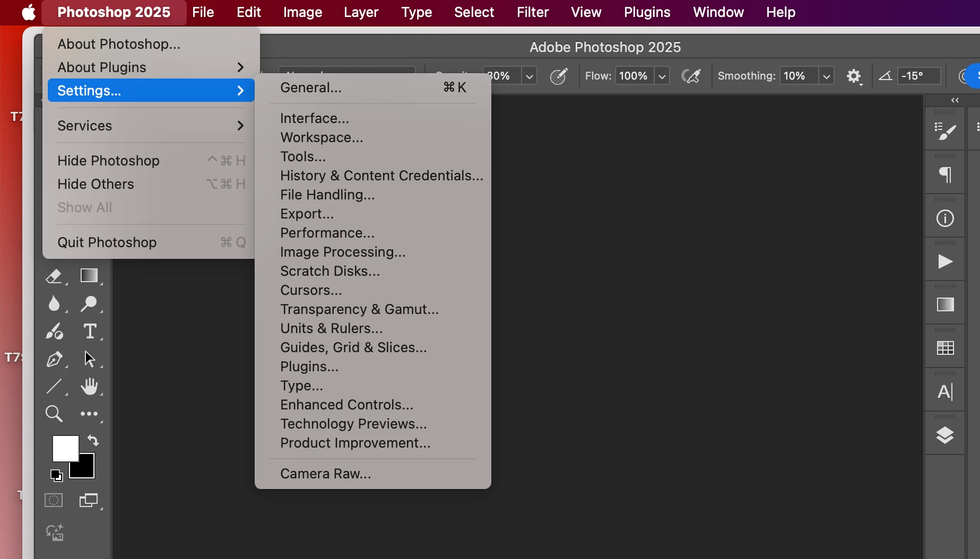The image size is (980, 559).
Task: Open the Swatches grid panel icon
Action: tap(945, 348)
